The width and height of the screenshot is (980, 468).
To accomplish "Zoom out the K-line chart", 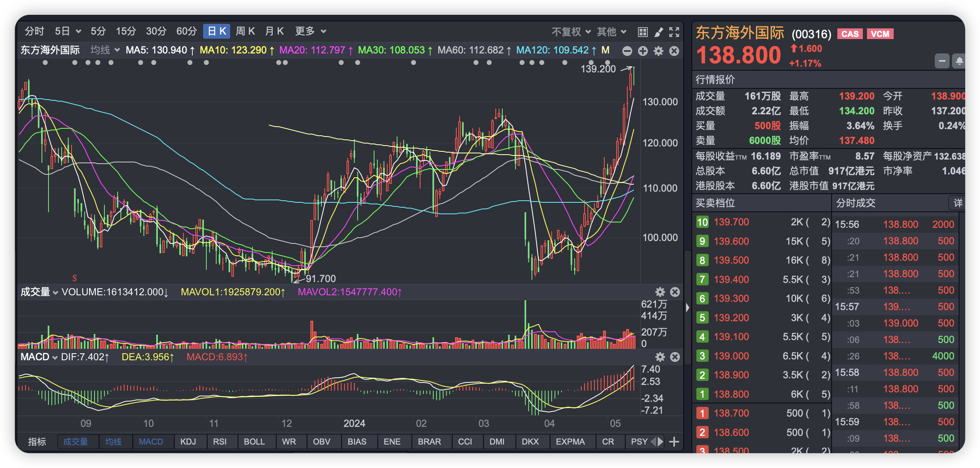I will click(627, 51).
